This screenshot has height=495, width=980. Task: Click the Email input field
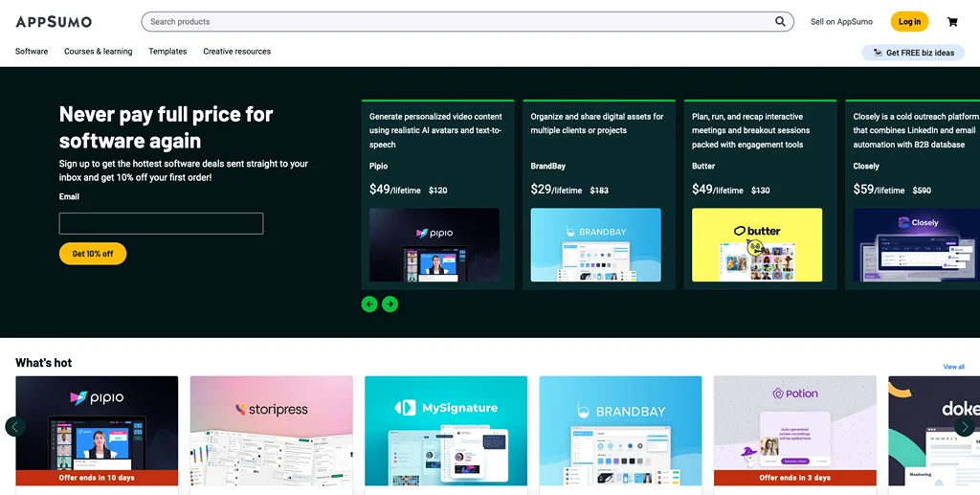(x=161, y=224)
